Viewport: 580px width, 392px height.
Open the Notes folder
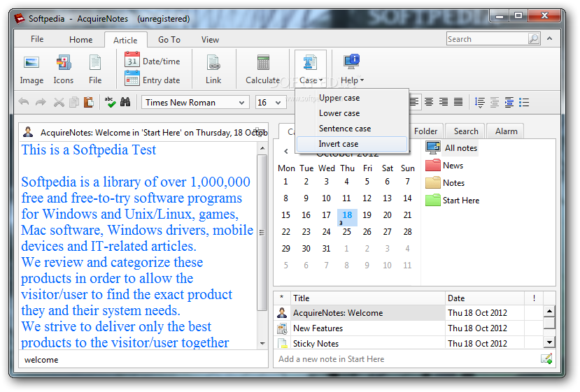tap(446, 183)
